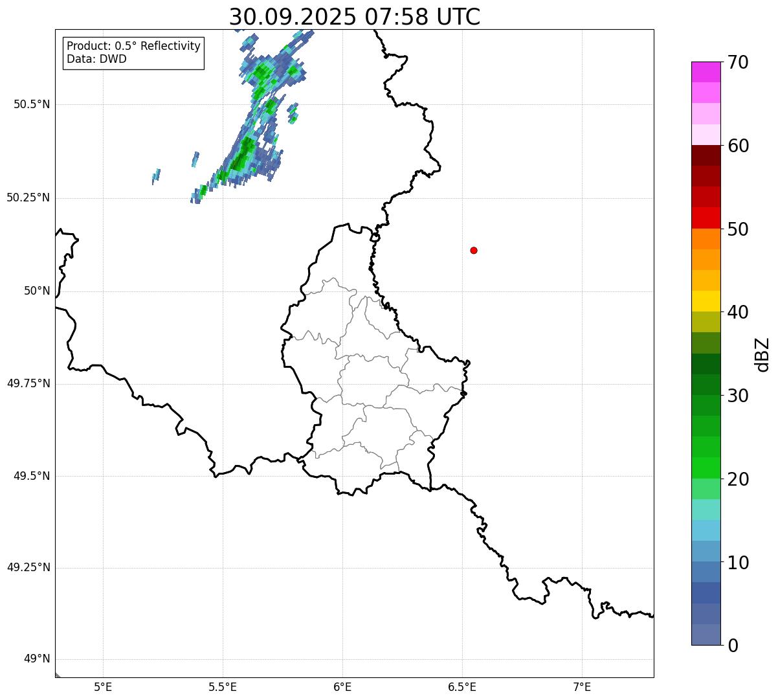
Task: Click the '49.75°N' latitude label
Action: coord(28,383)
